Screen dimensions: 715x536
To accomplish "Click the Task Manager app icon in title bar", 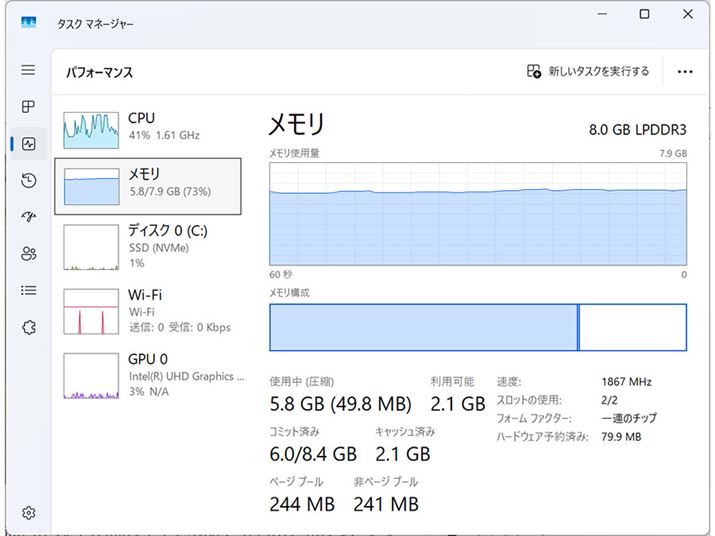I will pos(29,22).
